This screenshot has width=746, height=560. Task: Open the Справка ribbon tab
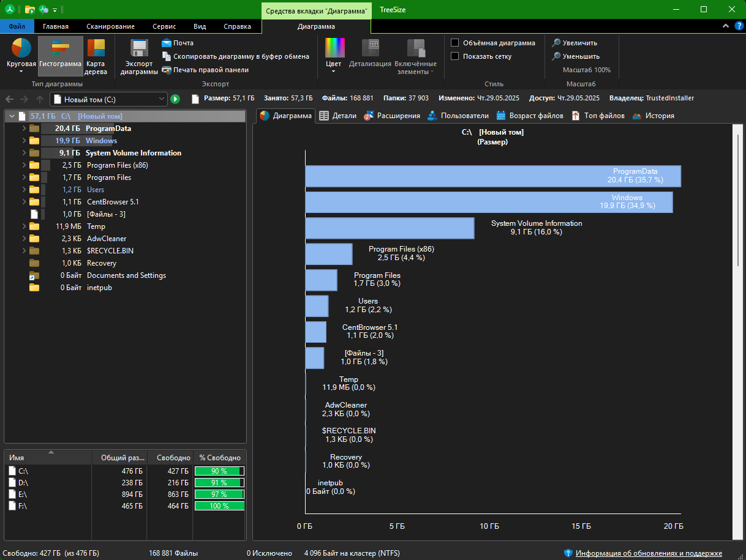tap(237, 26)
